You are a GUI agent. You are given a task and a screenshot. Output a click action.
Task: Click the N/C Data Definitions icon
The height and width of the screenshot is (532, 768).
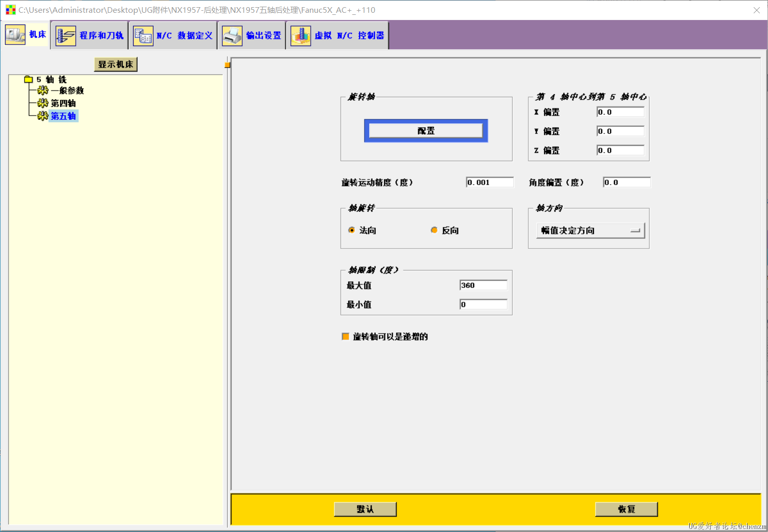click(143, 35)
